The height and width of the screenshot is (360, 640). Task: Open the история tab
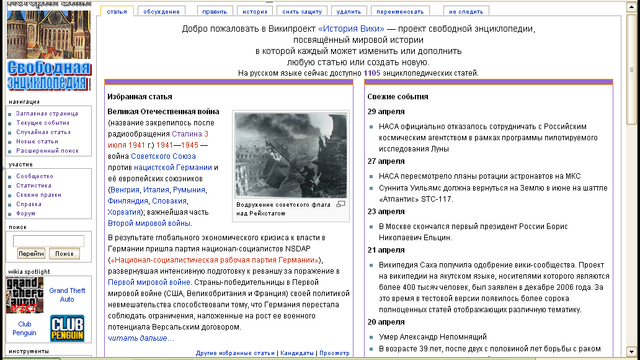255,11
